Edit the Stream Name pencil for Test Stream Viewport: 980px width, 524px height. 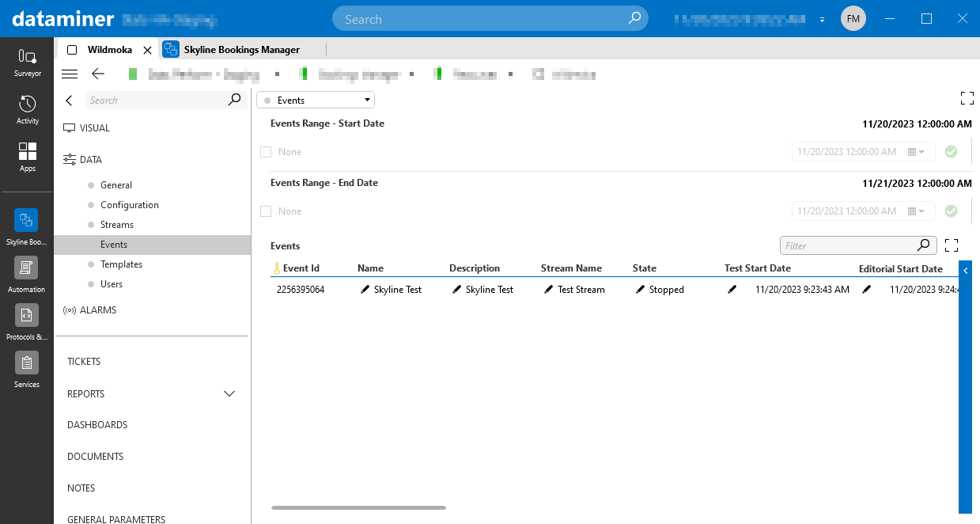point(548,290)
